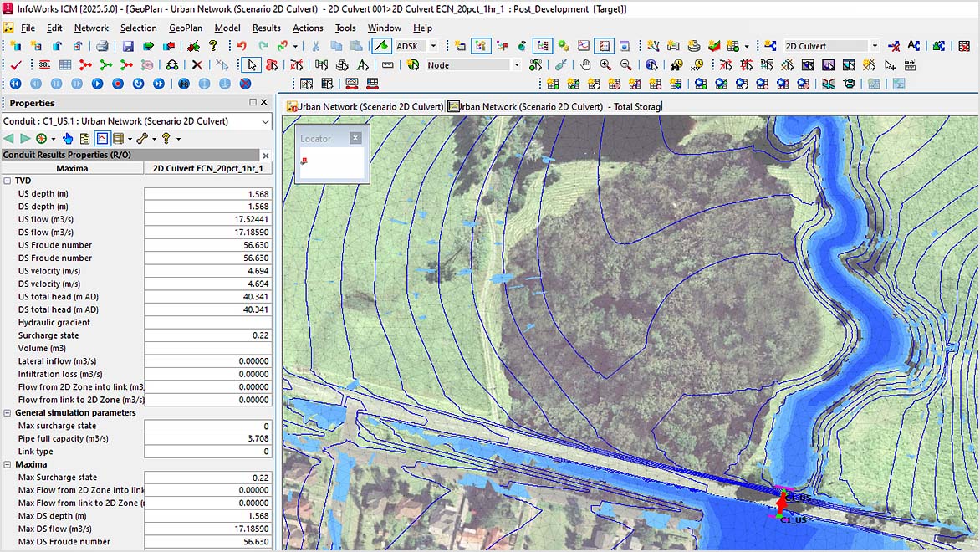Open the Results menu
The image size is (980, 552).
click(x=266, y=28)
